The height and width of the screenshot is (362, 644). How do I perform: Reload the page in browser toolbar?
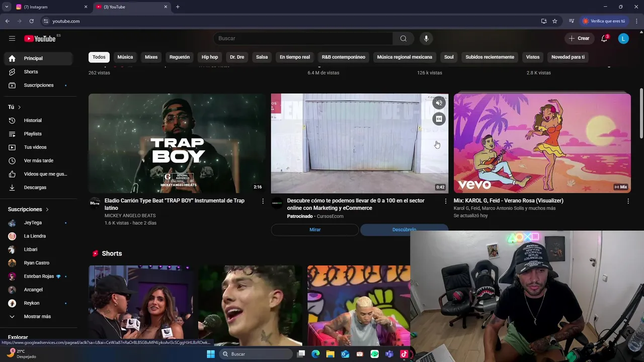[x=31, y=21]
